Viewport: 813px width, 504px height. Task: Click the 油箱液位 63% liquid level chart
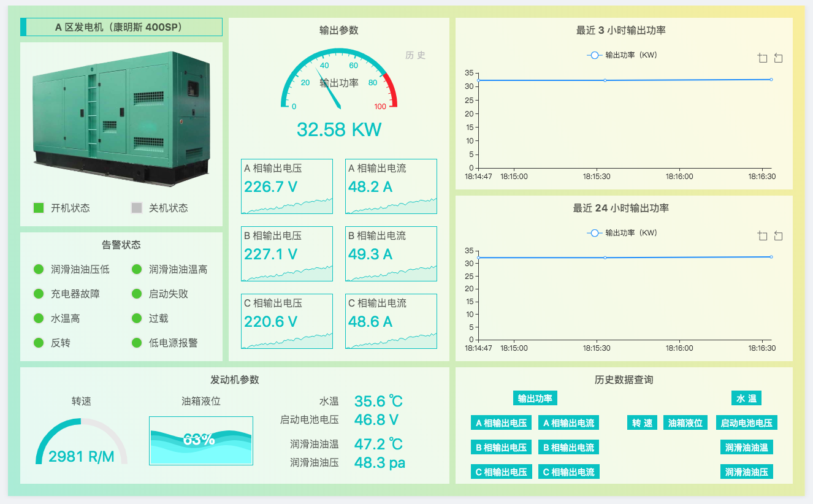coord(201,440)
